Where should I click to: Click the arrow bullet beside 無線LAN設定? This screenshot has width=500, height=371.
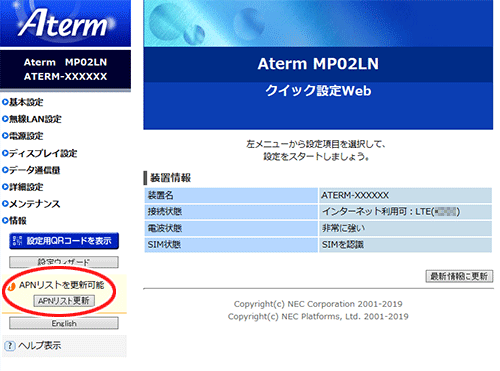5,119
